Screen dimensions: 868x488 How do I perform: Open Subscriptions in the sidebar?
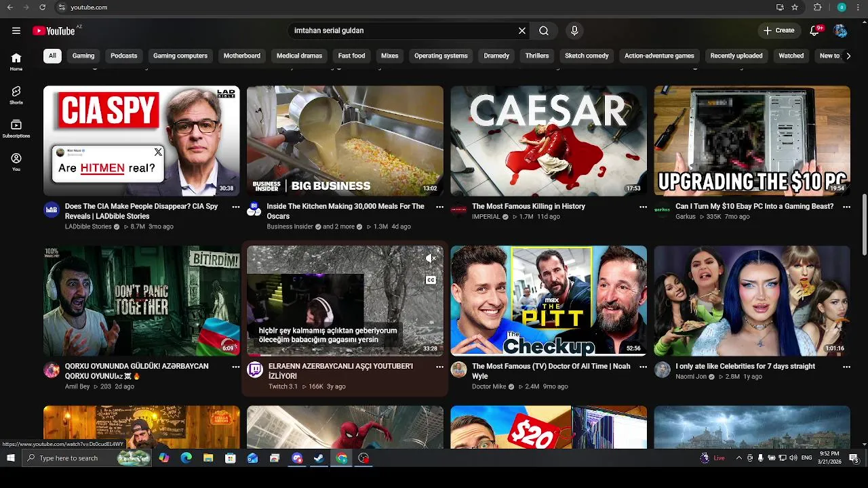tap(16, 129)
